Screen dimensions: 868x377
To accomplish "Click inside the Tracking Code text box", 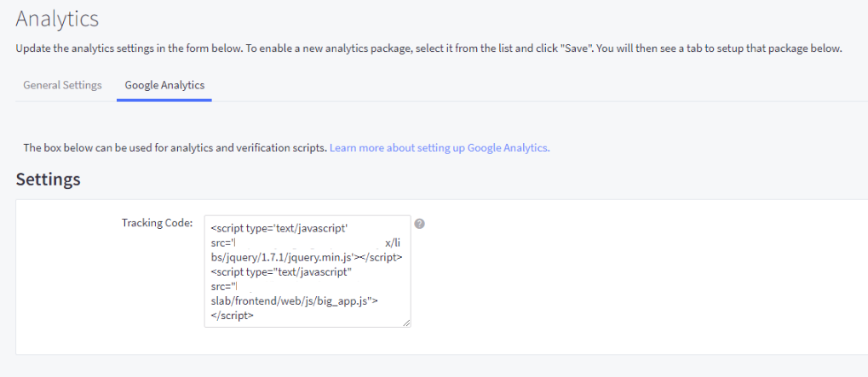I will pyautogui.click(x=308, y=271).
